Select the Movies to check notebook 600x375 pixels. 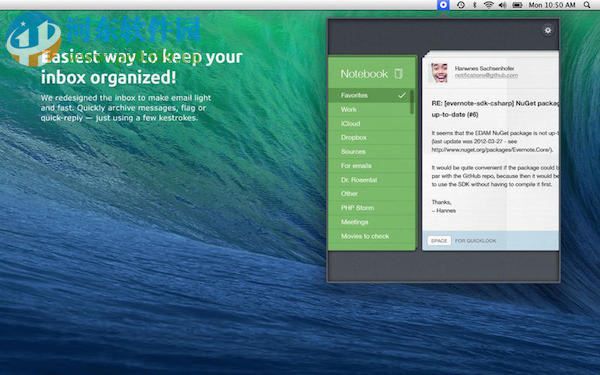click(x=372, y=236)
